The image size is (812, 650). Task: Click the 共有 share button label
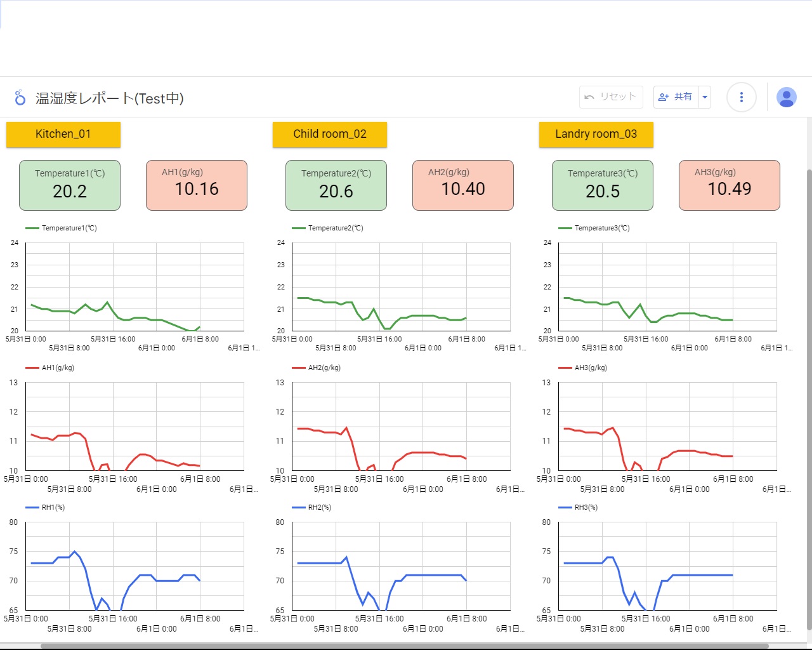[x=683, y=97]
